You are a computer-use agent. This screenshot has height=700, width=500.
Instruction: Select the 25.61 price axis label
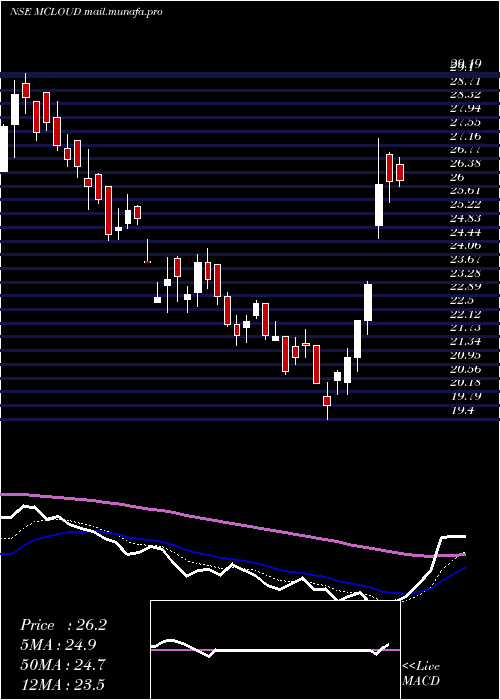465,191
